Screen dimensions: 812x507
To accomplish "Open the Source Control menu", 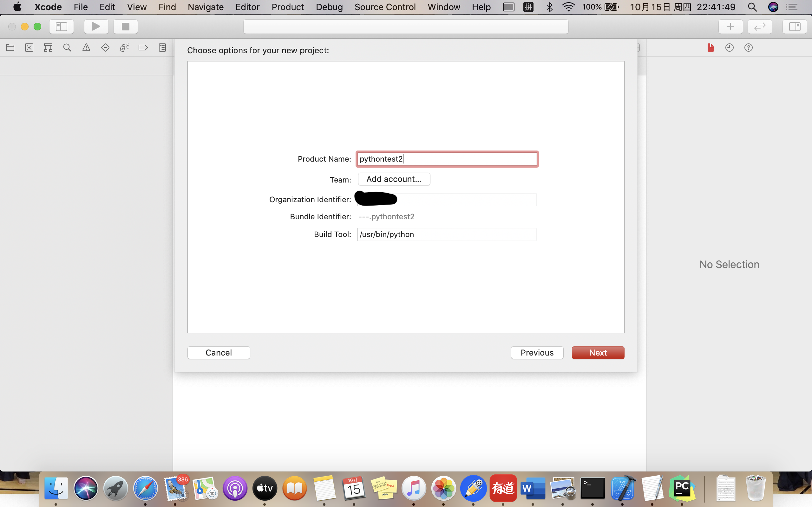I will (385, 7).
